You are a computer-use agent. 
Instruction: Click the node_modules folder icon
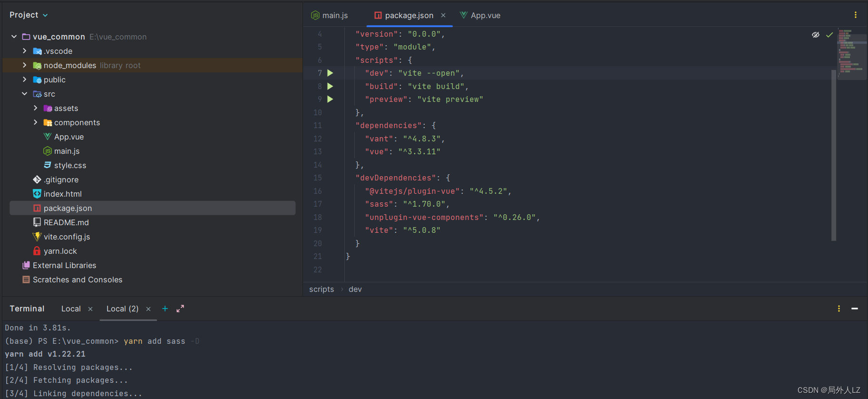click(x=37, y=65)
